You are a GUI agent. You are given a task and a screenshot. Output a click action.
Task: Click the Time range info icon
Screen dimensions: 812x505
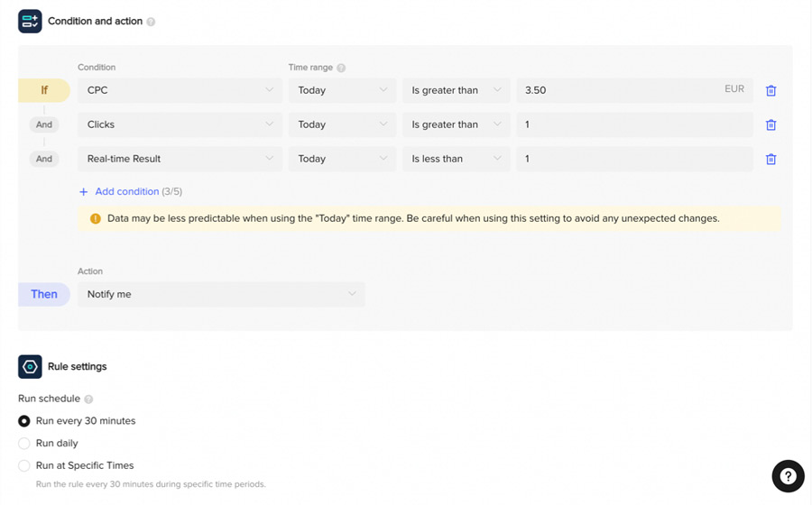click(341, 68)
